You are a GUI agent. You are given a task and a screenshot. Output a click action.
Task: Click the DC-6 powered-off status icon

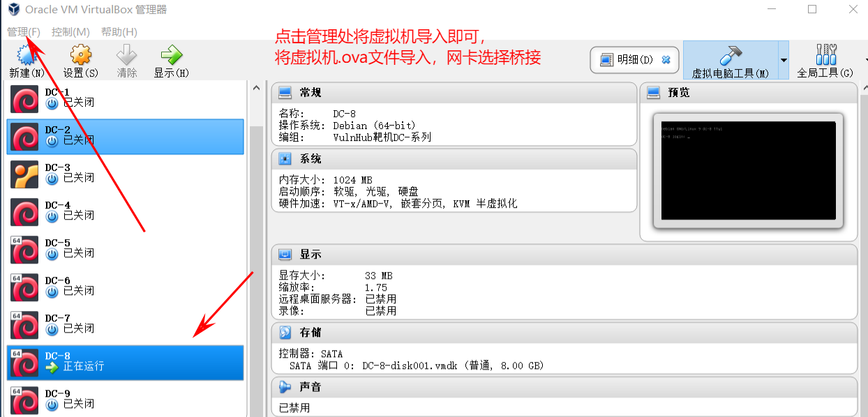[52, 291]
